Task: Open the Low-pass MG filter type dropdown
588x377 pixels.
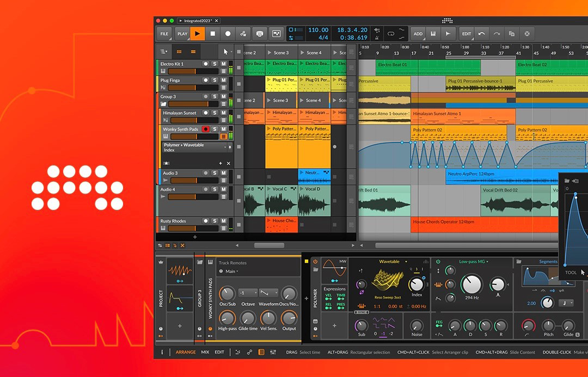Action: [x=474, y=262]
